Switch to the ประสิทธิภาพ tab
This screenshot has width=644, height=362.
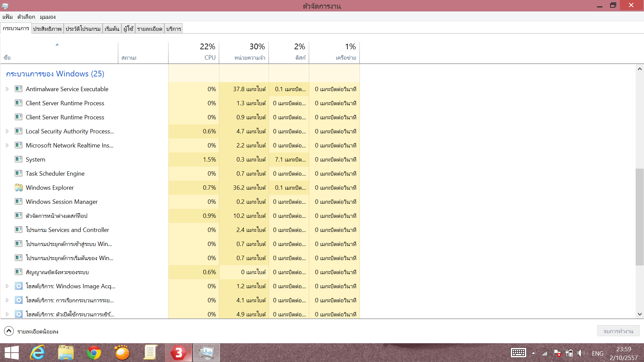(x=47, y=29)
